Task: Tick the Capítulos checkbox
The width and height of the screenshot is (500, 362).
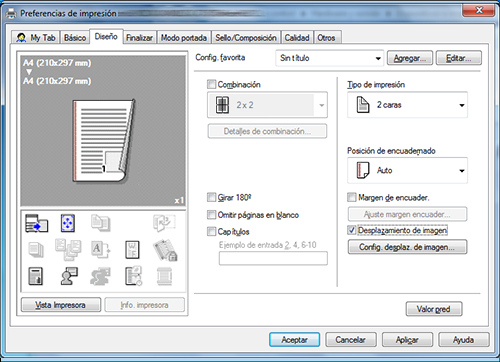Action: coord(211,231)
